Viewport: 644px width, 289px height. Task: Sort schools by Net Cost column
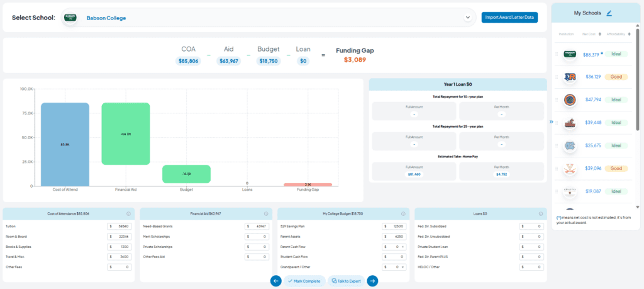[592, 34]
